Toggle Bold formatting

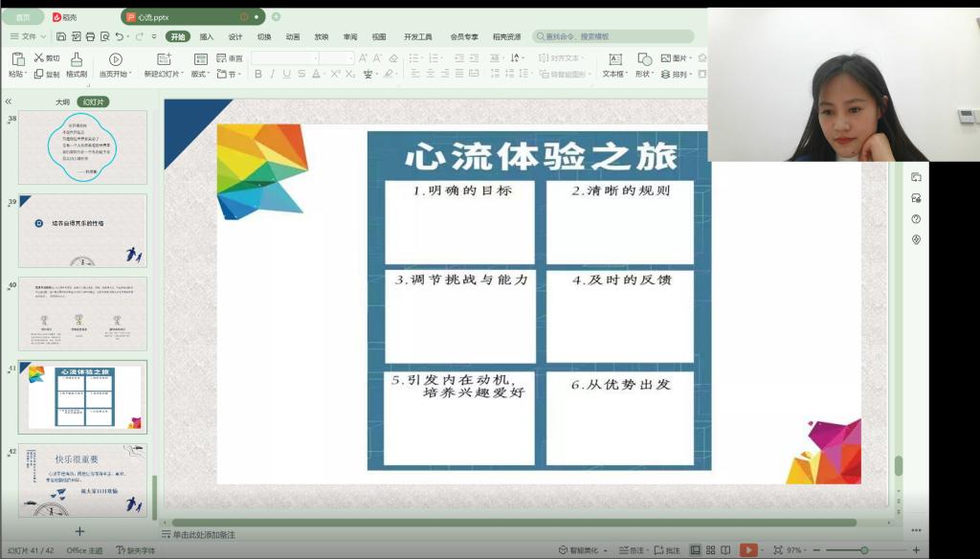[x=257, y=74]
